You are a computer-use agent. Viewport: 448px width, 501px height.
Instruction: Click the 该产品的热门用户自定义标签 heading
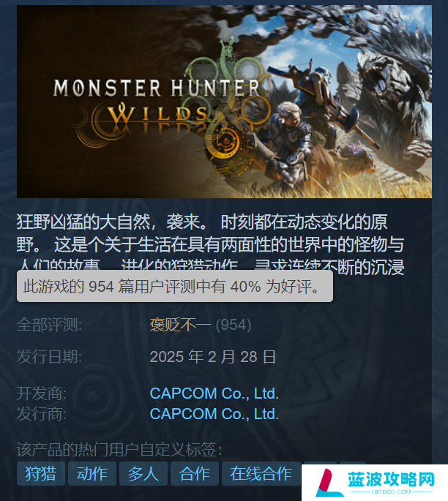click(x=119, y=450)
